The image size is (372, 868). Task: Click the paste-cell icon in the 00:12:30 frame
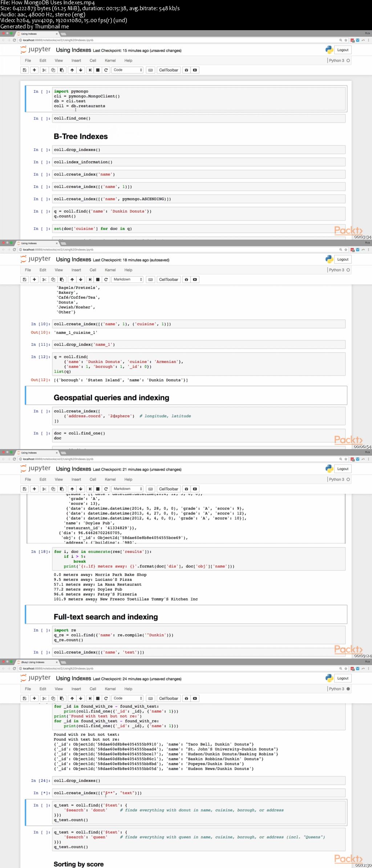62,699
